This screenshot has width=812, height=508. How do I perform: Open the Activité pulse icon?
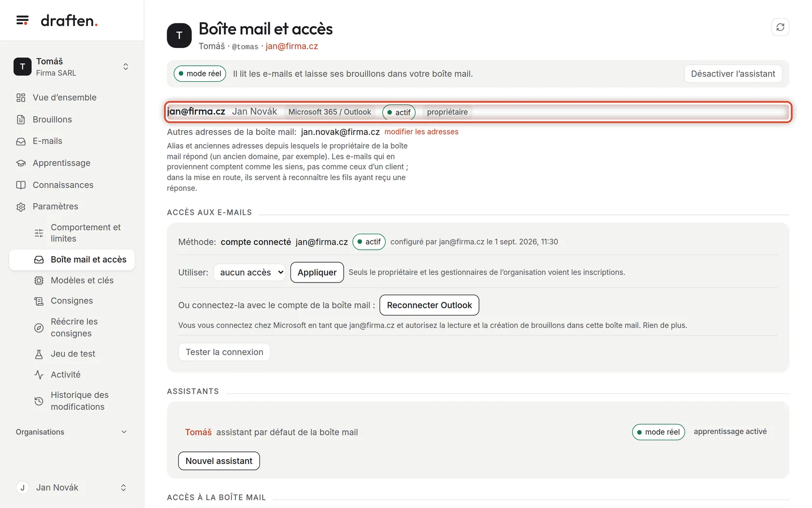(x=39, y=374)
